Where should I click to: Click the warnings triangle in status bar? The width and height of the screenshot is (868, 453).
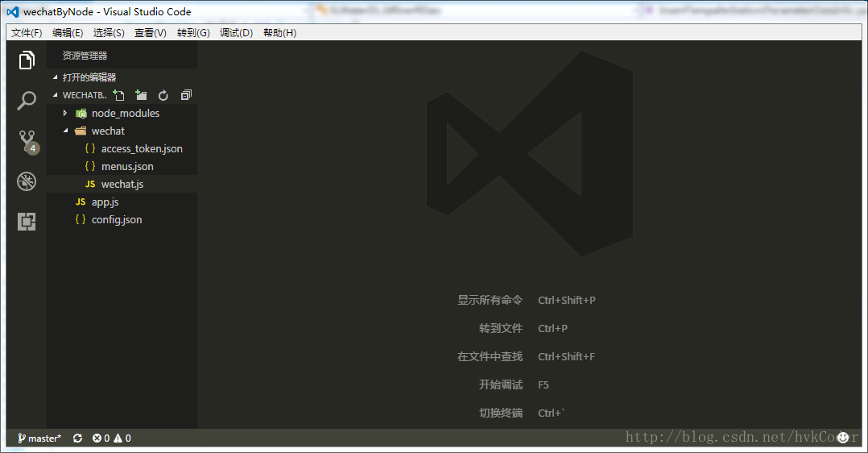tap(118, 438)
